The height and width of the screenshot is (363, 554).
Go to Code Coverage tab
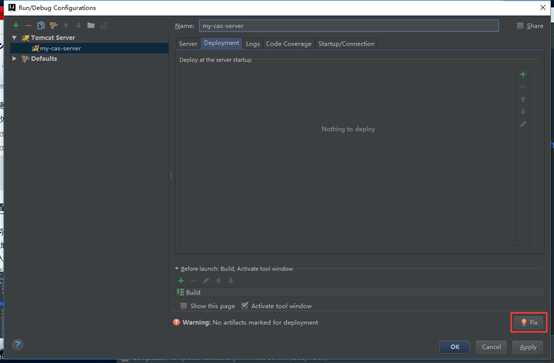click(x=289, y=44)
